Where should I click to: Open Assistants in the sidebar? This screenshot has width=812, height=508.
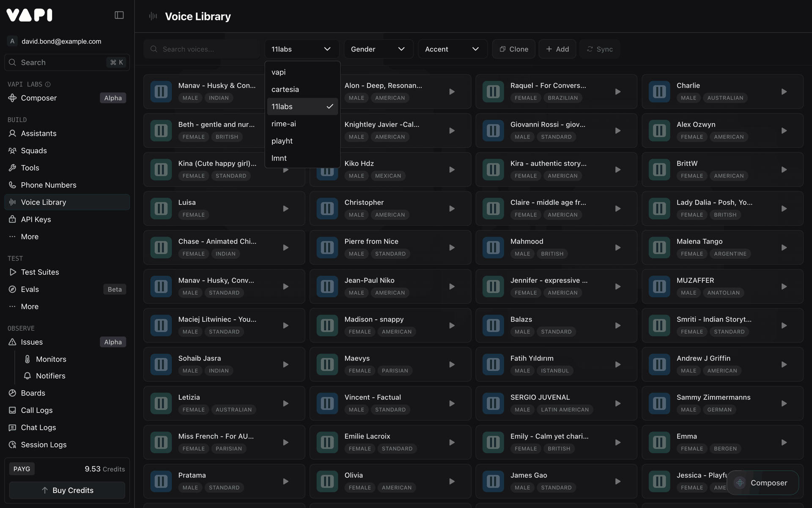coord(67,133)
